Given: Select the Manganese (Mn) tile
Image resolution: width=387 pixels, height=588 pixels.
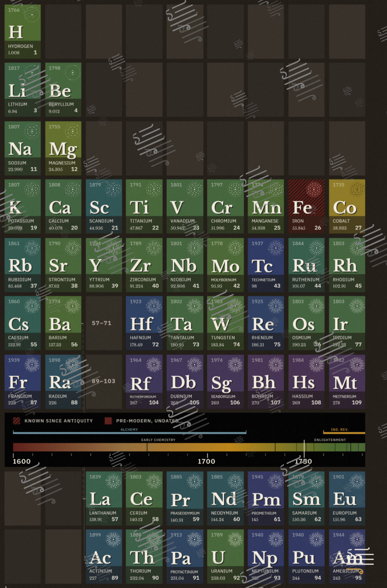Looking at the screenshot, I should pos(266,206).
